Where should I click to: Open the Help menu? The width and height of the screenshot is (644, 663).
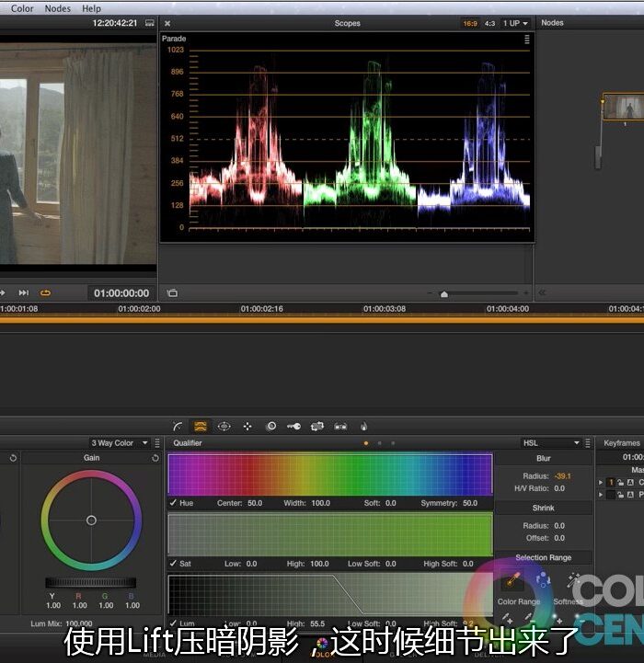(x=91, y=8)
